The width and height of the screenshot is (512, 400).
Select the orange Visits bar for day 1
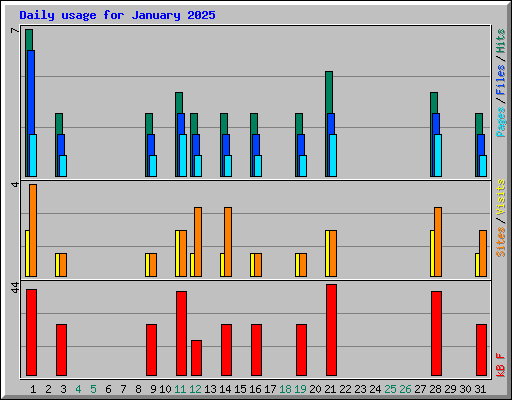click(33, 230)
